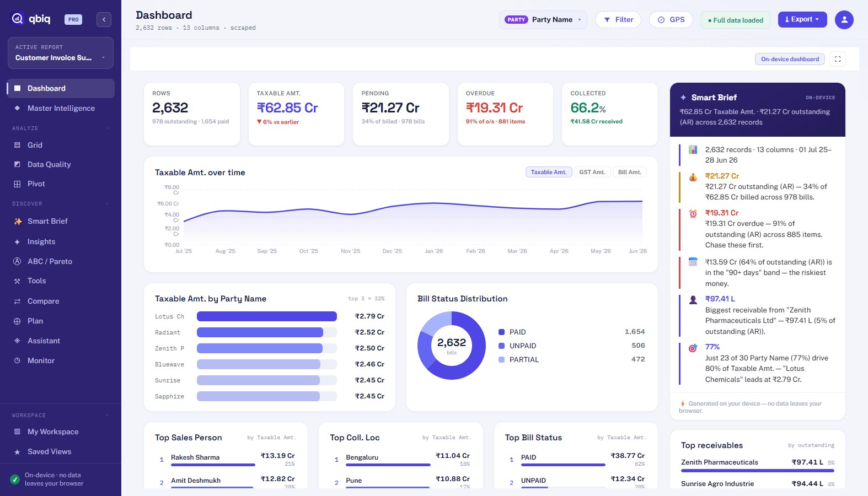The image size is (868, 496).
Task: Click the Smart Brief panel sparkle icon
Action: click(683, 98)
